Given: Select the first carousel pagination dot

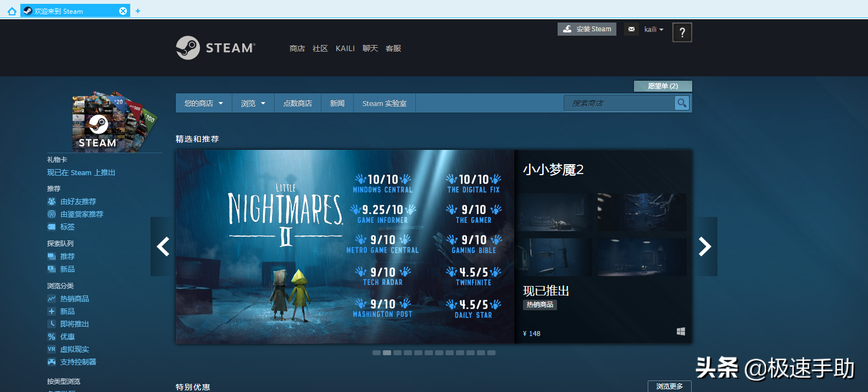Looking at the screenshot, I should coord(376,353).
